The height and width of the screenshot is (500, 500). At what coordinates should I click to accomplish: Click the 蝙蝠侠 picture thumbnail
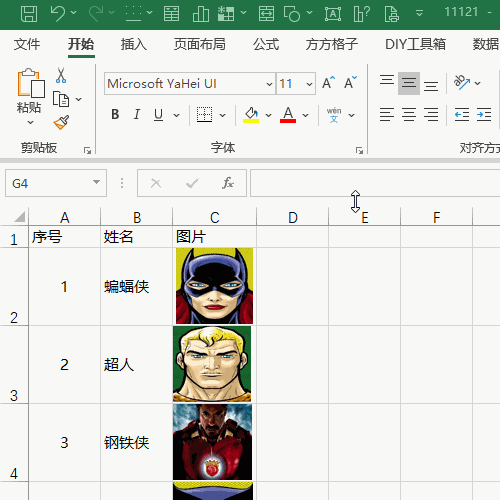pyautogui.click(x=214, y=286)
